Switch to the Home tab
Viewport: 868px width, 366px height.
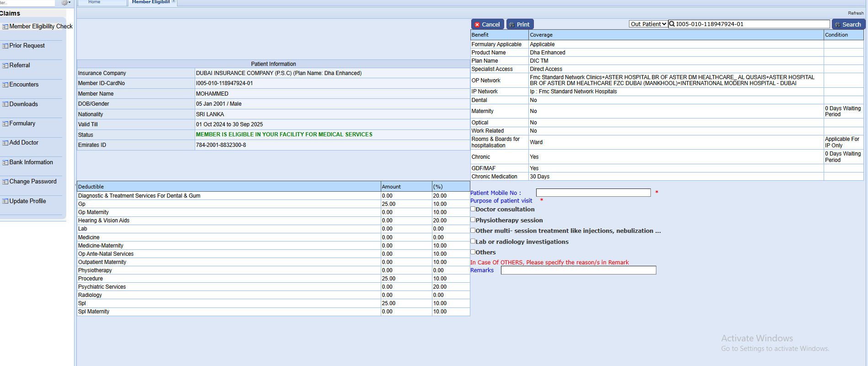(94, 2)
